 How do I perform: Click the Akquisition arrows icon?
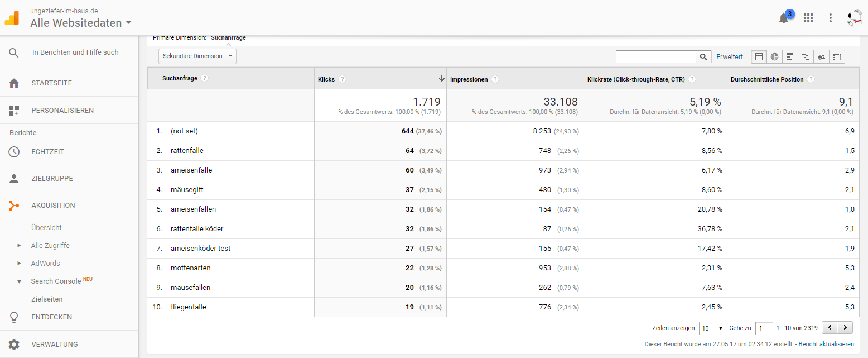[x=14, y=206]
